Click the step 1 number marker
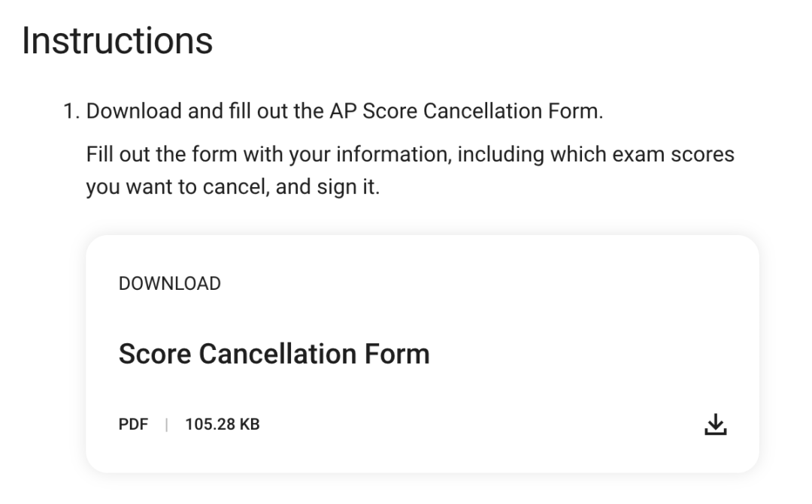The image size is (812, 504). tap(71, 111)
